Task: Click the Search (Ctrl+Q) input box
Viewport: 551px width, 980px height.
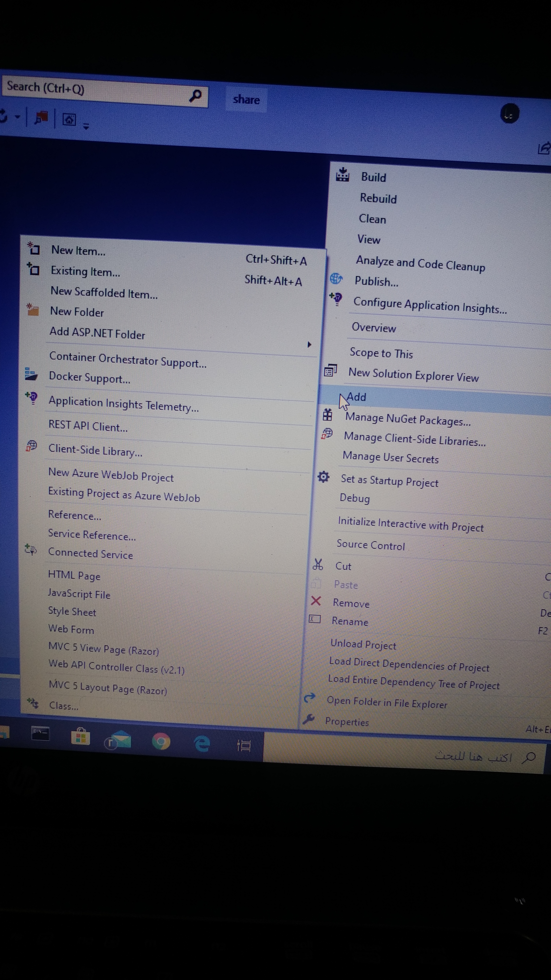Action: coord(105,91)
